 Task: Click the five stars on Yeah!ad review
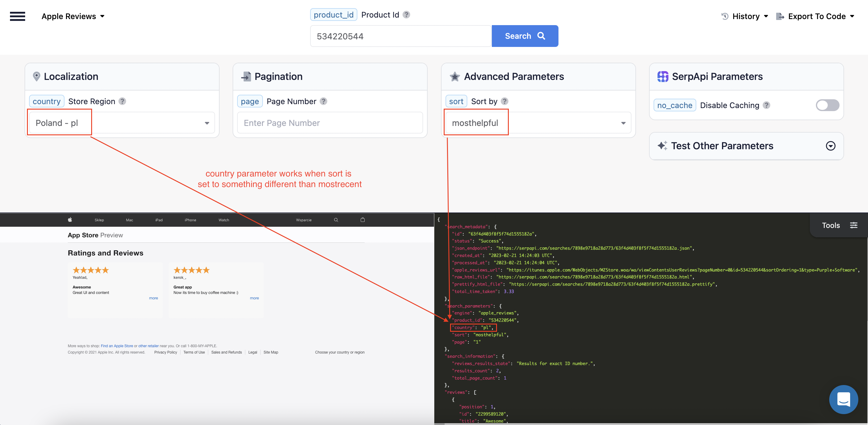[x=91, y=270]
